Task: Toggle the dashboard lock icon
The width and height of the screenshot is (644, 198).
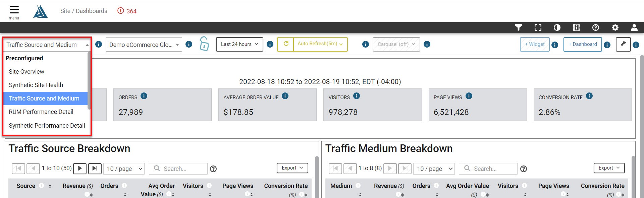Action: pos(204,44)
